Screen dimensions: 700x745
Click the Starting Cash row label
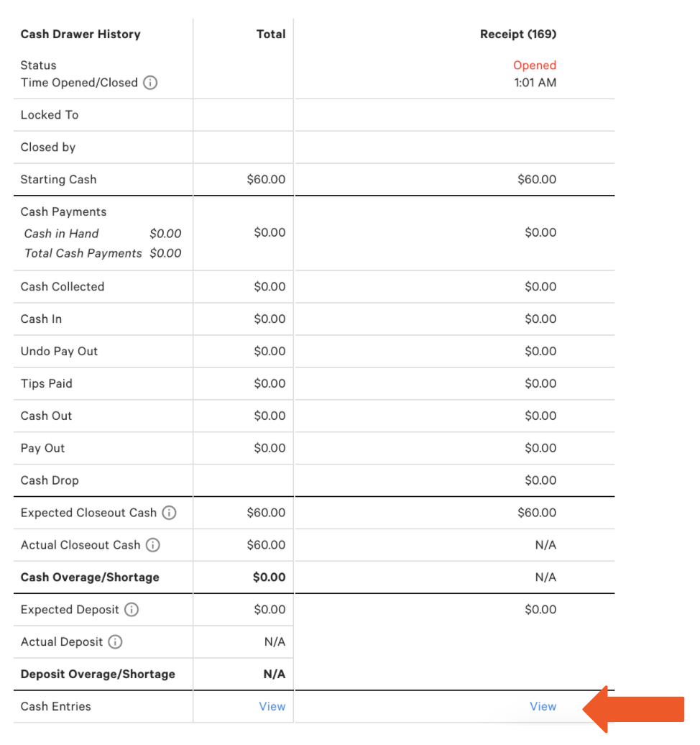tap(58, 179)
